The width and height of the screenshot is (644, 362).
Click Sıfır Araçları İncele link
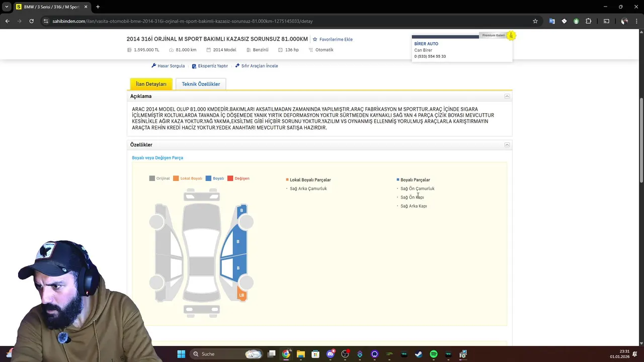tap(257, 66)
